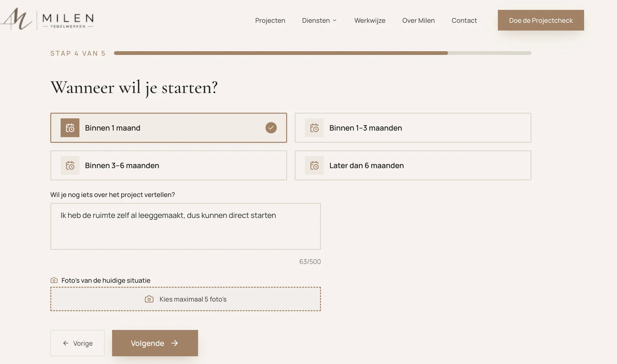Select the Binnen 1 maand option
This screenshot has width=617, height=364.
point(169,128)
